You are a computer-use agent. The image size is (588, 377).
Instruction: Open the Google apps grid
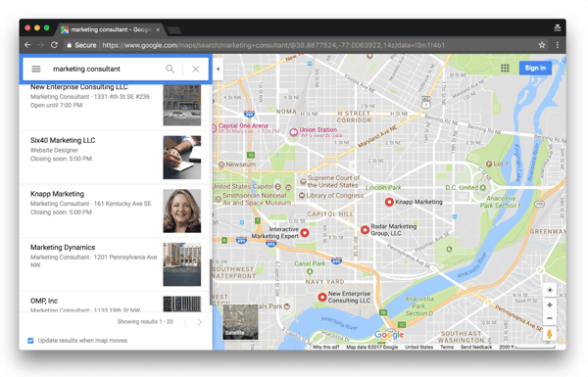[x=505, y=68]
